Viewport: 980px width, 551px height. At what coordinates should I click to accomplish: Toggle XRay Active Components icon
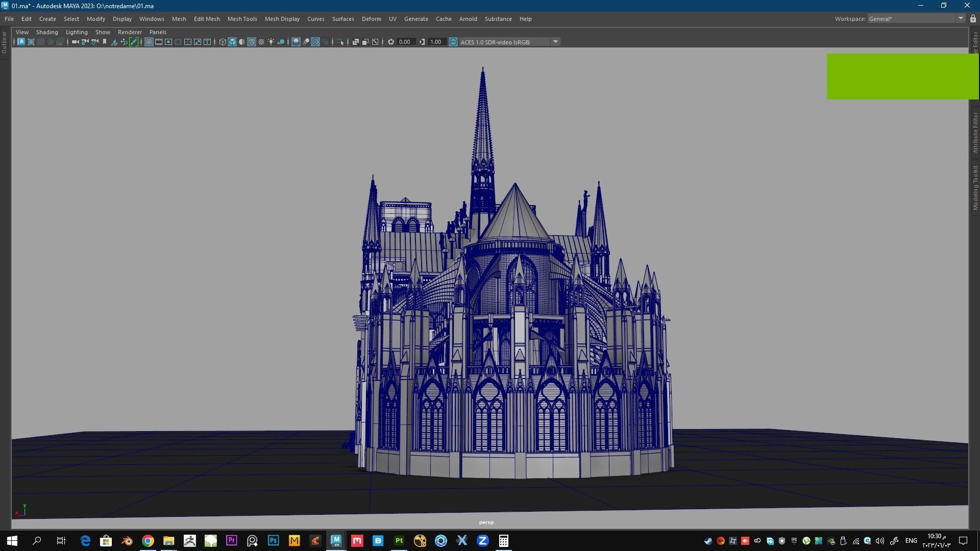pyautogui.click(x=365, y=42)
